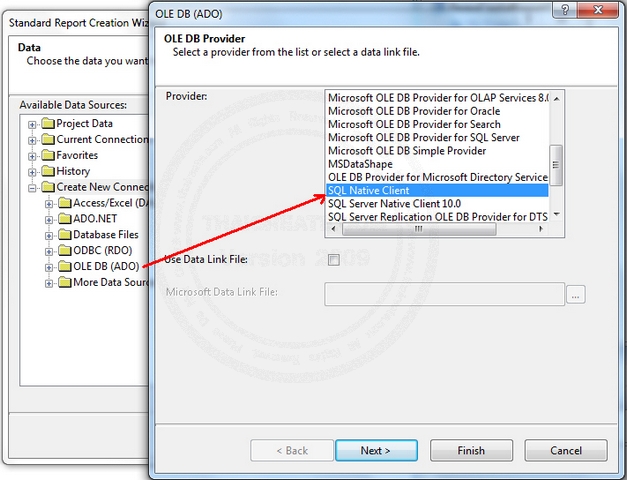Click the History folder icon

pos(48,171)
